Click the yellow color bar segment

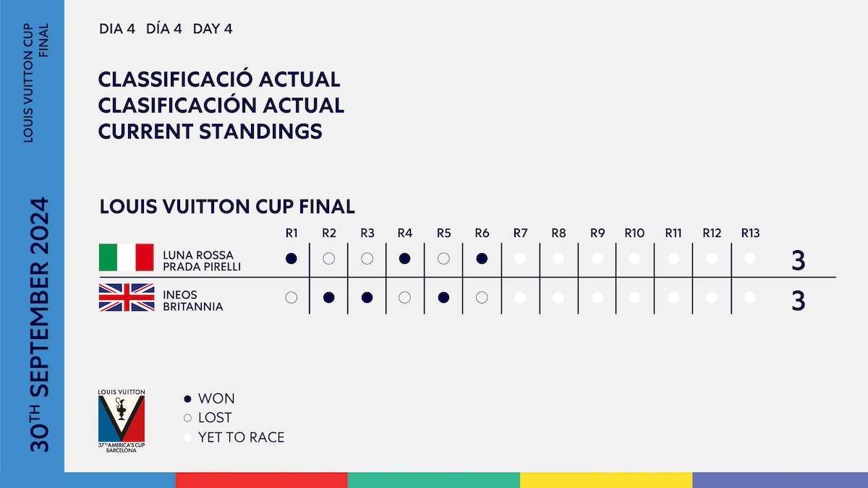606,480
